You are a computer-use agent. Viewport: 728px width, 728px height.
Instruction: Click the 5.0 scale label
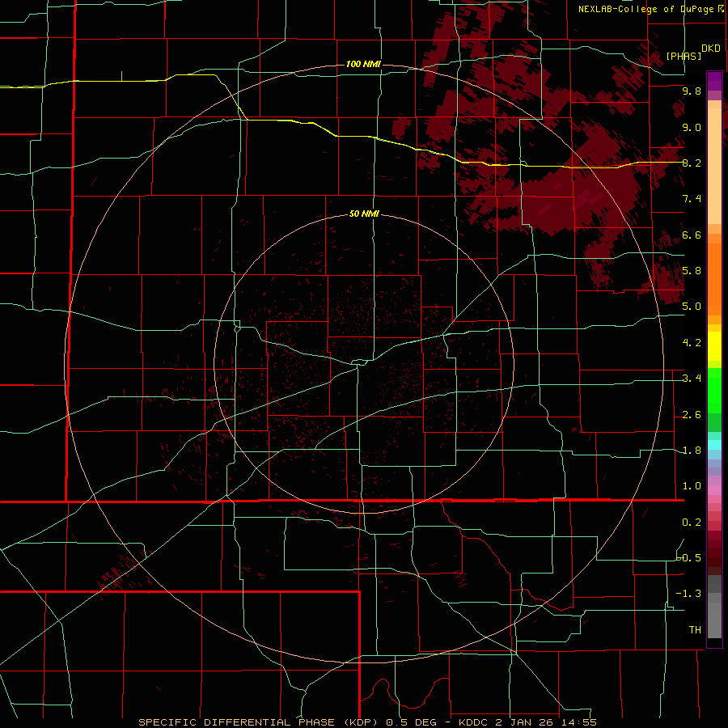pyautogui.click(x=692, y=307)
